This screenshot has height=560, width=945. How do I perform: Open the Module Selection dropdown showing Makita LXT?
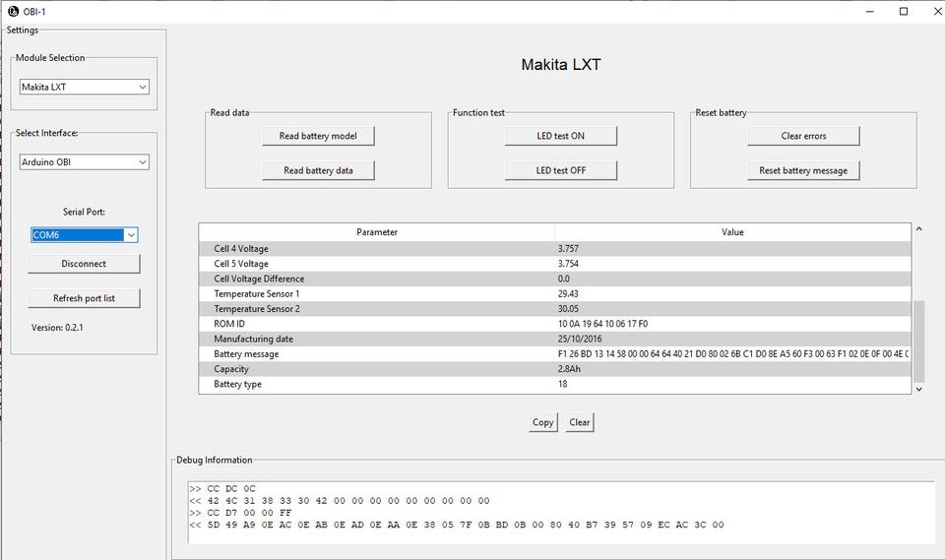click(x=84, y=87)
